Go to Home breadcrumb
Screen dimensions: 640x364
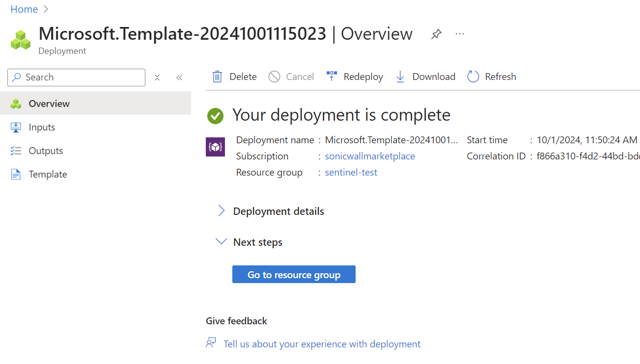pyautogui.click(x=24, y=9)
